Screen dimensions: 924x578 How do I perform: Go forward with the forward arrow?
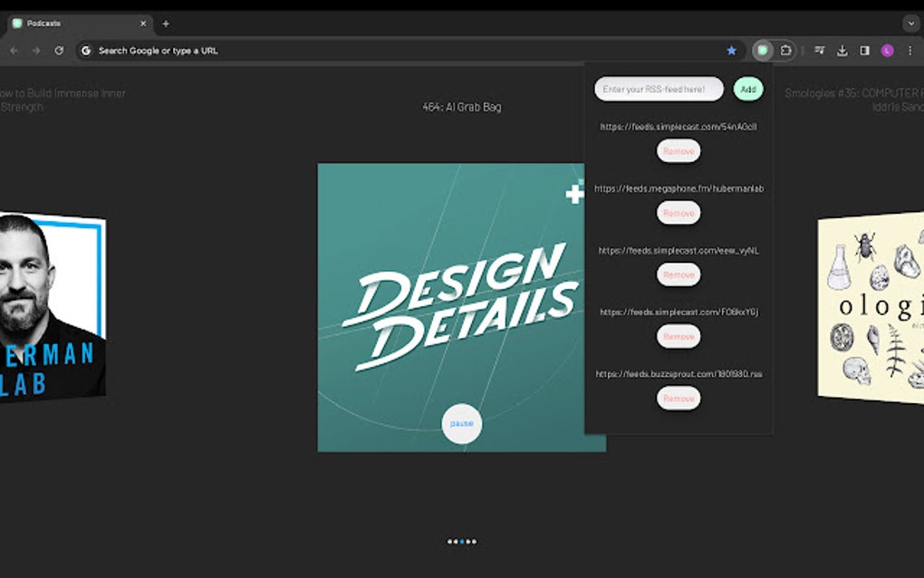36,51
